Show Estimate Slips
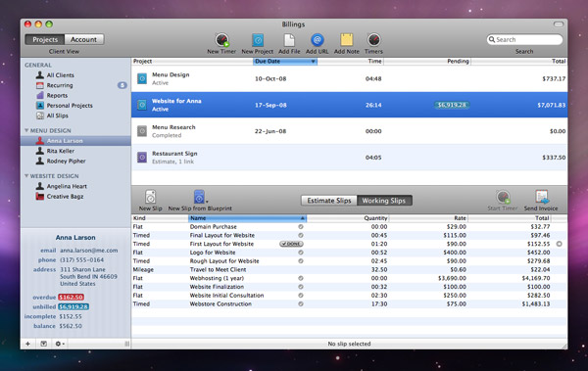This screenshot has width=588, height=371. [329, 201]
